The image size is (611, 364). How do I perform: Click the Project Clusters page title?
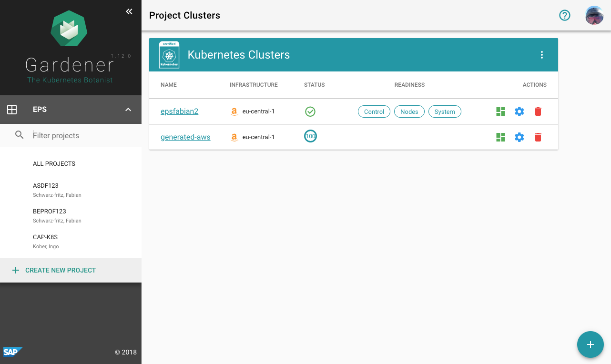pos(184,15)
